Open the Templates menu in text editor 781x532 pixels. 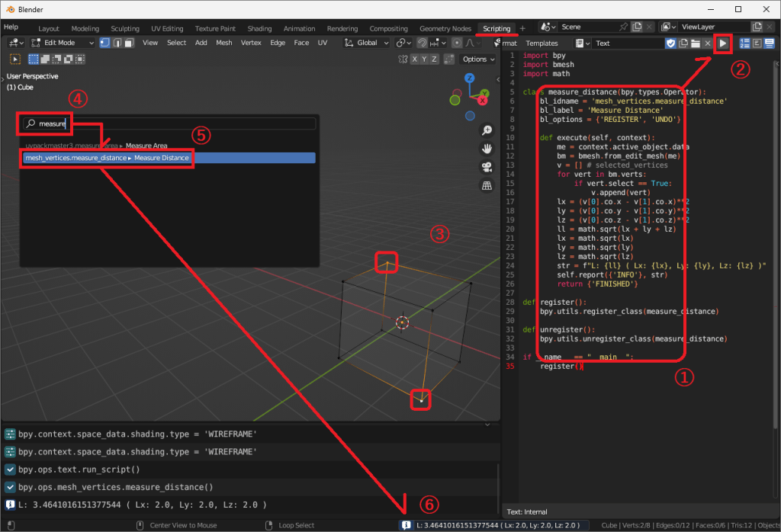542,43
